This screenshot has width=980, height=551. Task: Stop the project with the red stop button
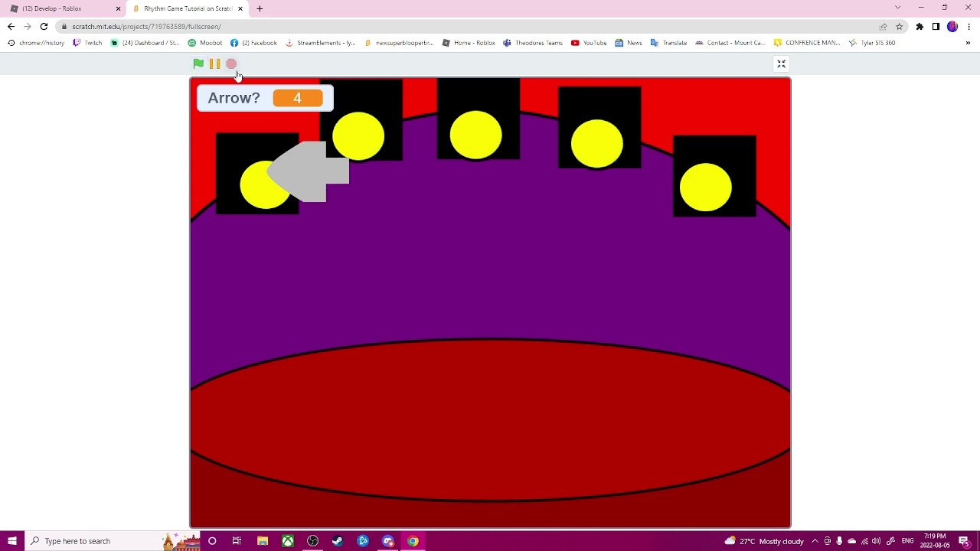pyautogui.click(x=231, y=64)
